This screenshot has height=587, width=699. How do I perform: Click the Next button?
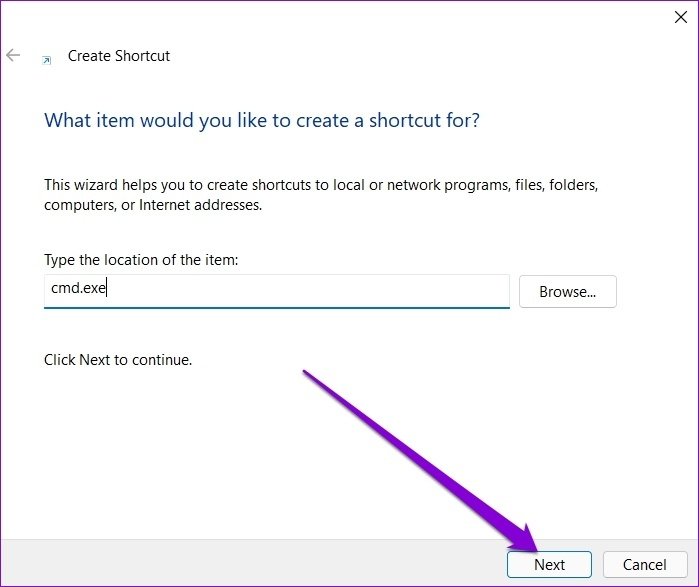(x=549, y=565)
